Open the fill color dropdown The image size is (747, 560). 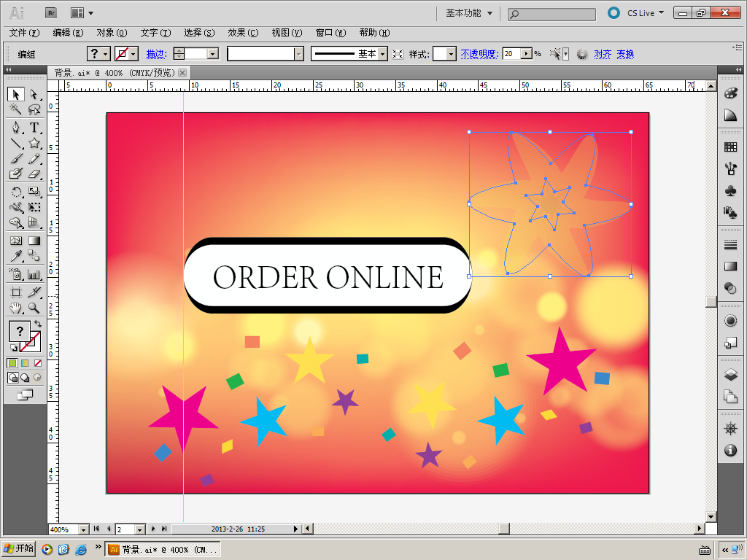coord(106,54)
